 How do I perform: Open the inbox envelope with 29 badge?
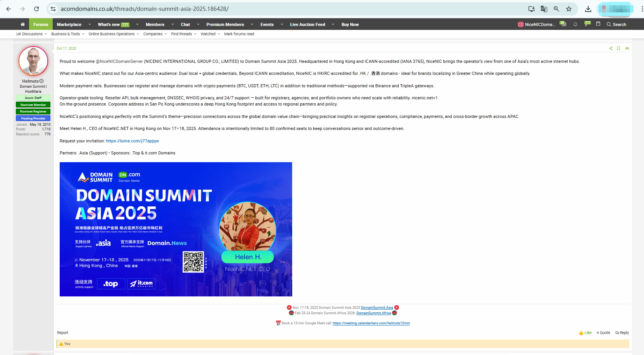tap(563, 24)
